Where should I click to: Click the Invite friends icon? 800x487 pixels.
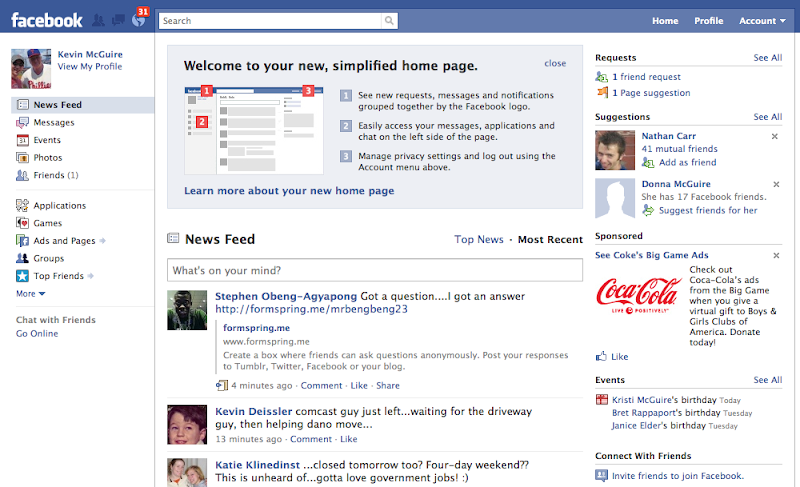coord(602,476)
